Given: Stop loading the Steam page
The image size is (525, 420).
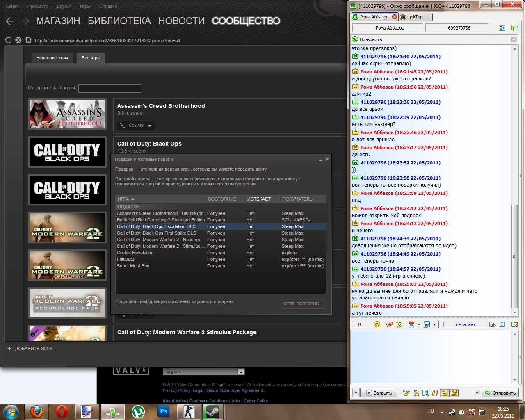Looking at the screenshot, I should click(x=18, y=40).
